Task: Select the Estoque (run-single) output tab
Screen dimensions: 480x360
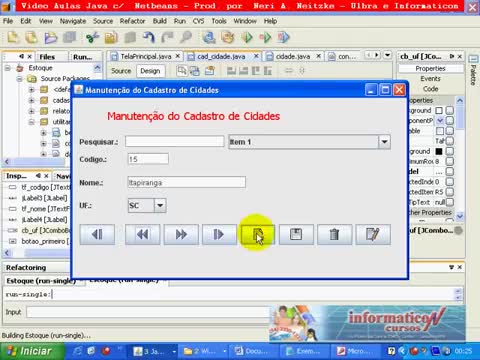Action: (41, 281)
